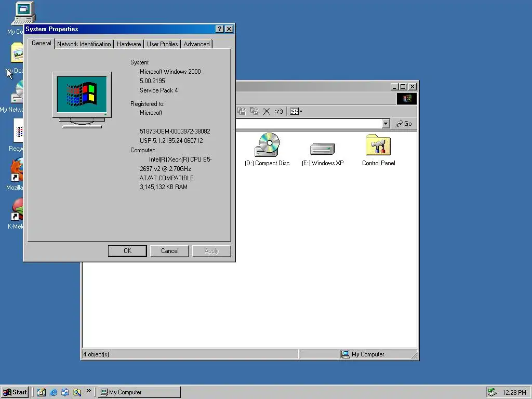Image resolution: width=532 pixels, height=399 pixels.
Task: Click the folder search Quick Launch icon
Action: point(77,392)
